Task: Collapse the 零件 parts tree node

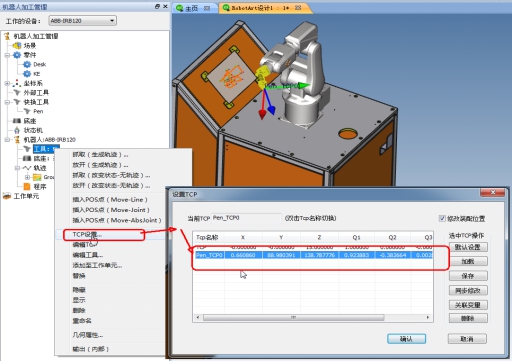Action: tap(7, 55)
